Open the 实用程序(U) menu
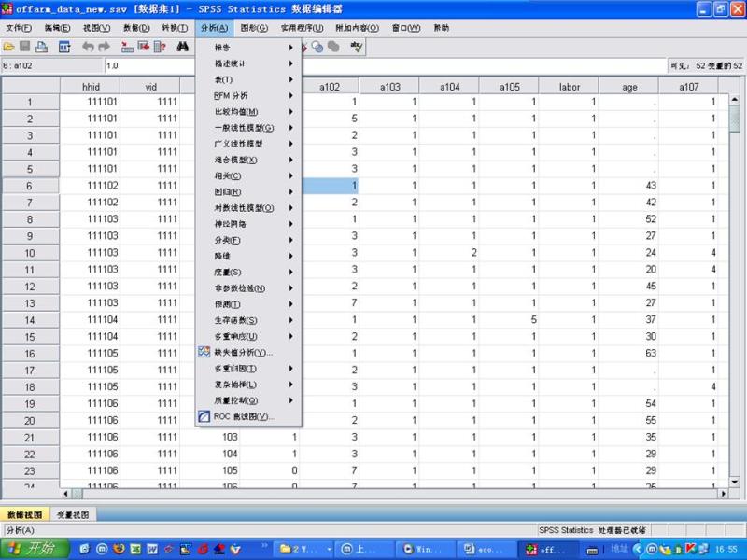This screenshot has height=560, width=747. [x=302, y=28]
